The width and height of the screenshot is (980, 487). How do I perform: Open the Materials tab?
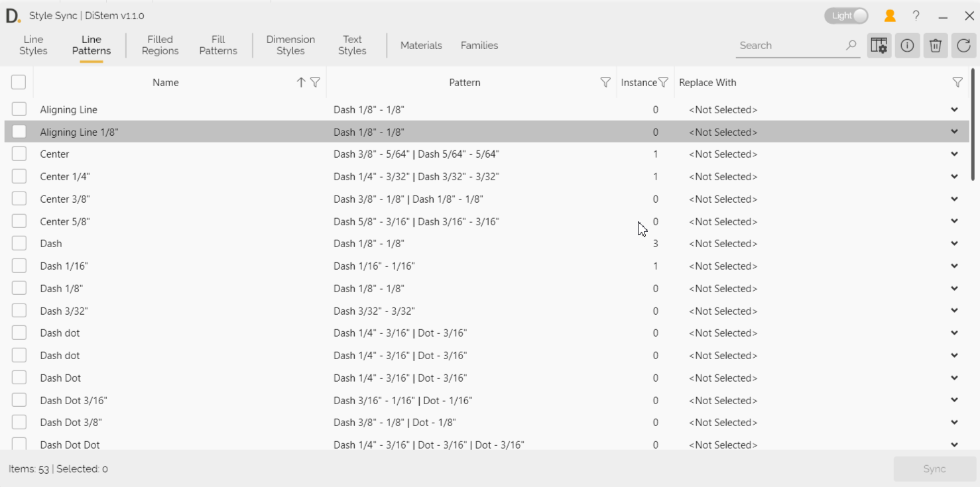(x=421, y=45)
